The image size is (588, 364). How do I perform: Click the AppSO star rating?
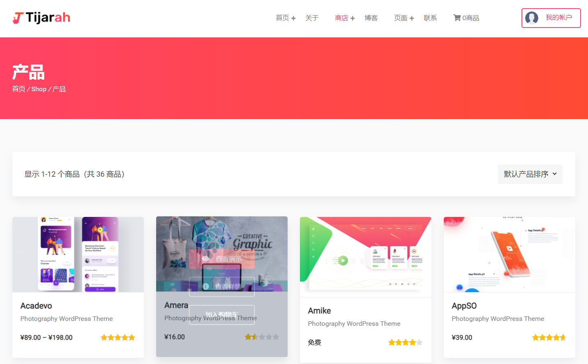coord(549,338)
